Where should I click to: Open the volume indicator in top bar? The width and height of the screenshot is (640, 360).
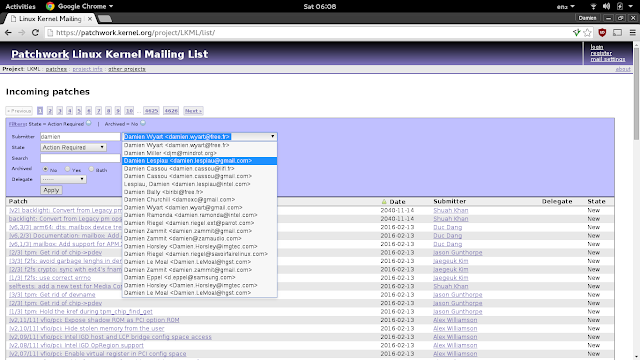click(x=607, y=6)
